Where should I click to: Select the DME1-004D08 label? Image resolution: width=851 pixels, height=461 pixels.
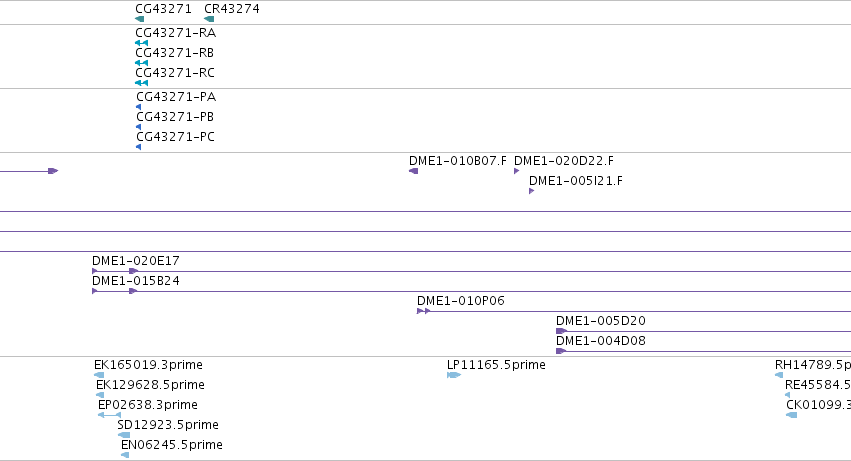[x=601, y=341]
